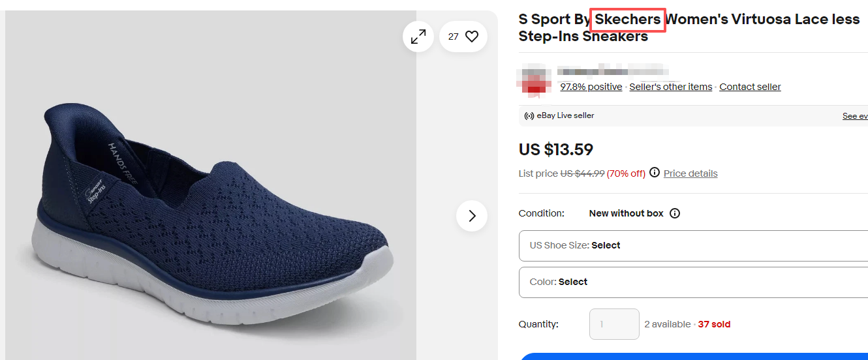Image resolution: width=868 pixels, height=360 pixels.
Task: Open the Color selection dropdown
Action: click(693, 282)
